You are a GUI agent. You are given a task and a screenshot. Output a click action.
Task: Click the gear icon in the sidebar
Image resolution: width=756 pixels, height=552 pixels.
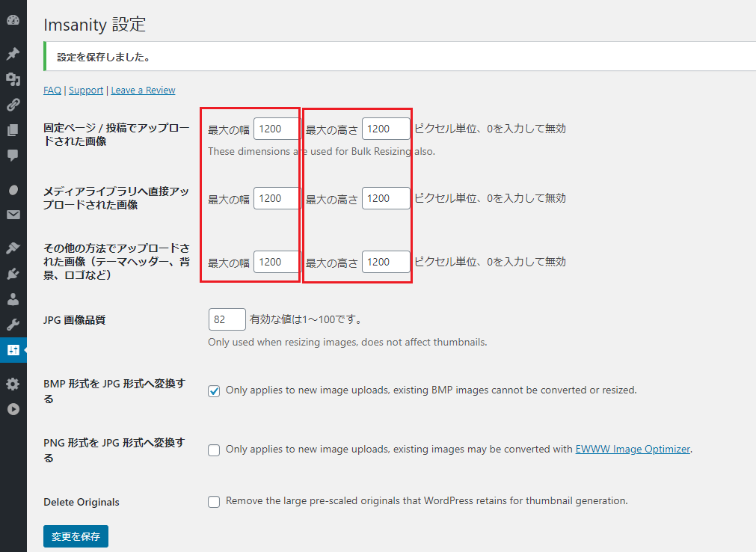click(13, 384)
